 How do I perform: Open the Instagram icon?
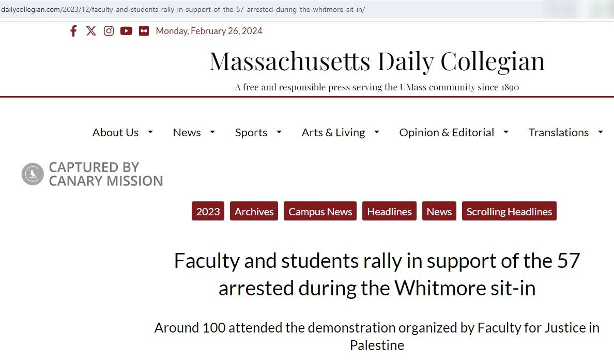click(109, 31)
